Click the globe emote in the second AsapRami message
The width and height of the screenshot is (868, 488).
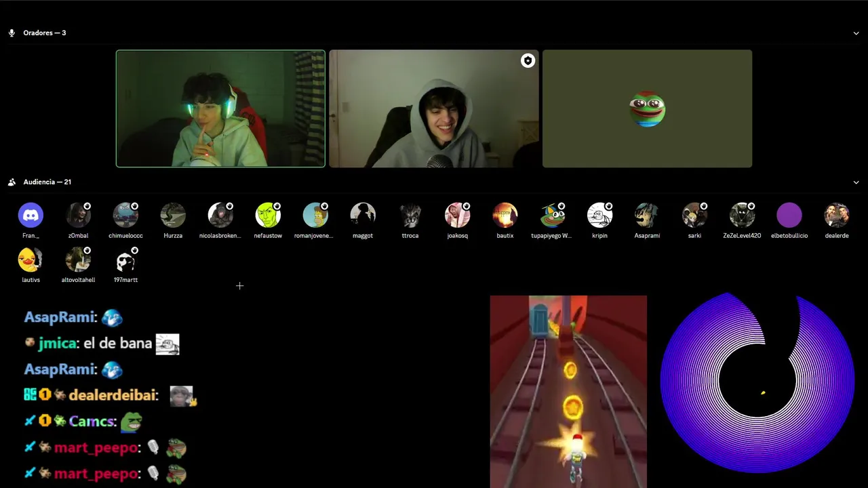[x=112, y=369]
